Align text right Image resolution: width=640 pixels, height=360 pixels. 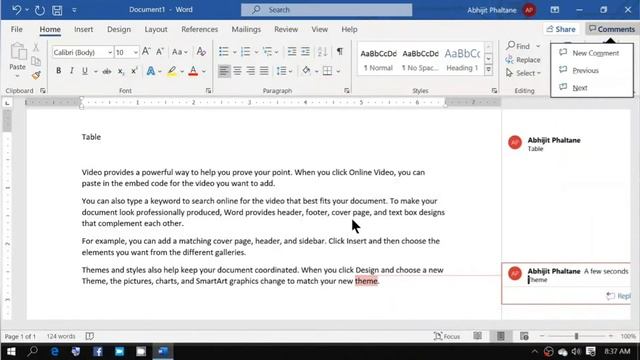coord(251,71)
